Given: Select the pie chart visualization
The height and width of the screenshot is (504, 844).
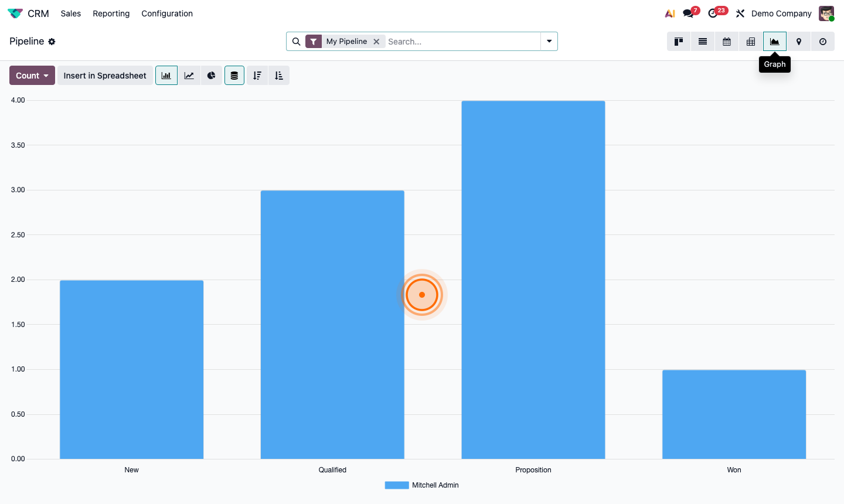Looking at the screenshot, I should [211, 75].
